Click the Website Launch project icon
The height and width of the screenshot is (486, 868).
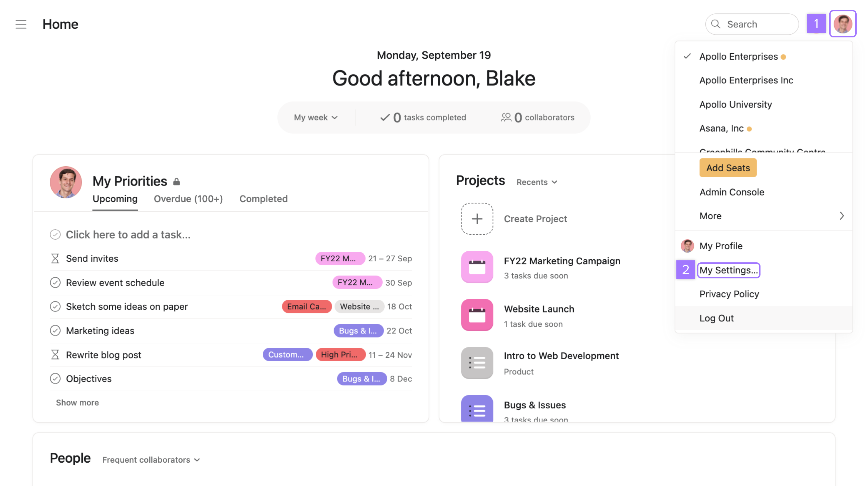coord(477,315)
